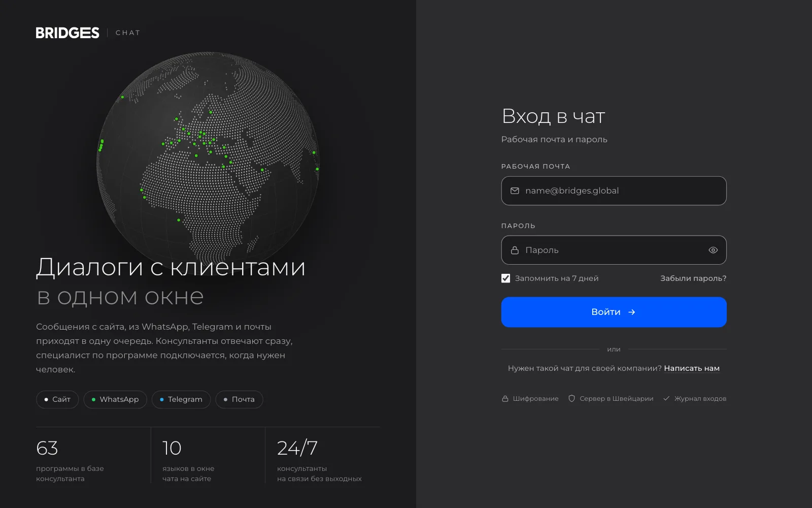Click the "63" statistic number
Screen dimensions: 812x508
tap(47, 448)
